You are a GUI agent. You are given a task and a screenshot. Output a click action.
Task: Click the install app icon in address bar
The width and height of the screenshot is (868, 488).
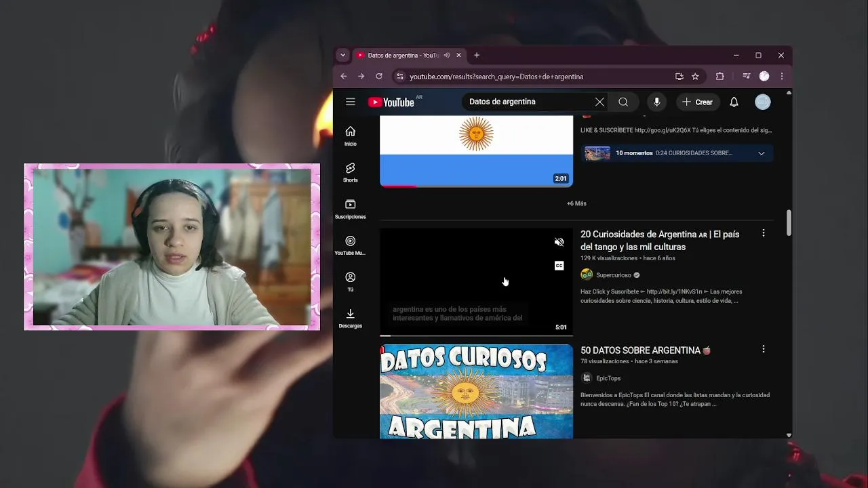click(679, 77)
